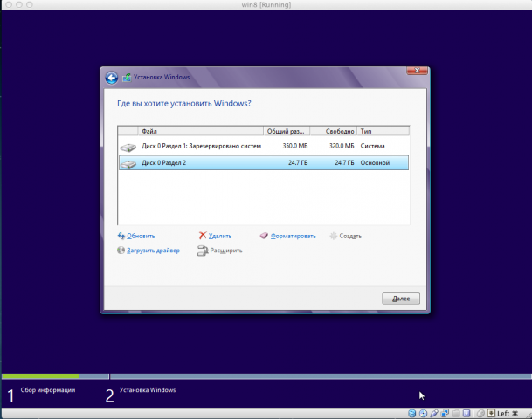Click the Далее button

coord(401,299)
